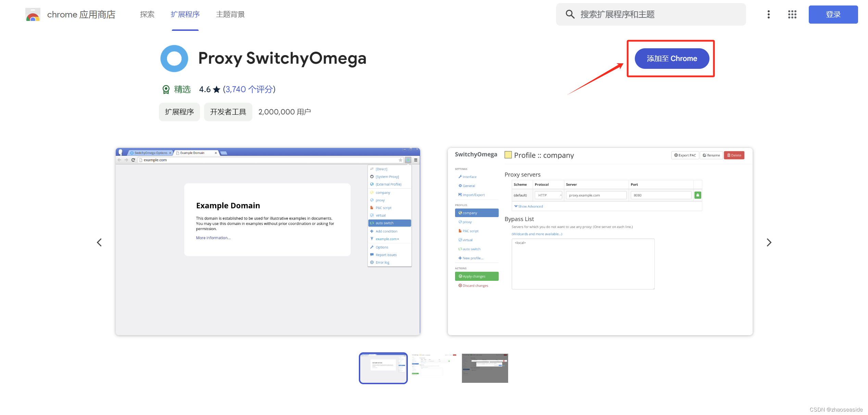Image resolution: width=868 pixels, height=415 pixels.
Task: Click the rating star icon beside 4.6
Action: [216, 90]
